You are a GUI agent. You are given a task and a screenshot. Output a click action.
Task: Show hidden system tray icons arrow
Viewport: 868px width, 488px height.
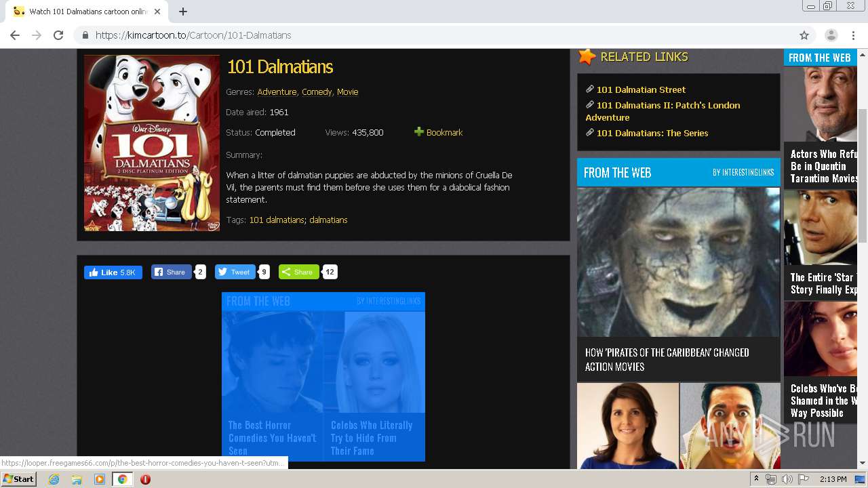point(756,479)
